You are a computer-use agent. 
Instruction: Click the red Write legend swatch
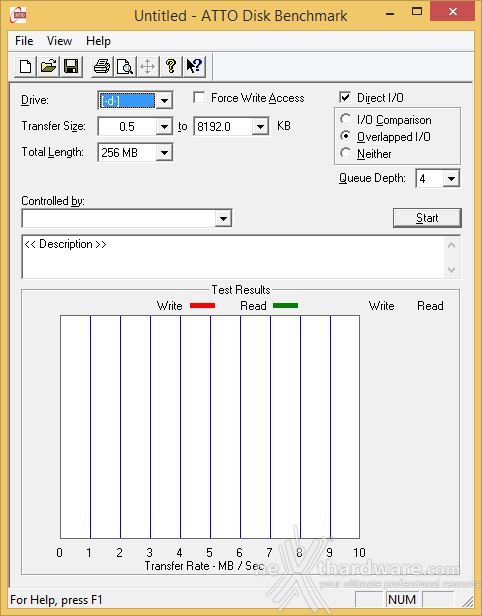[x=202, y=305]
